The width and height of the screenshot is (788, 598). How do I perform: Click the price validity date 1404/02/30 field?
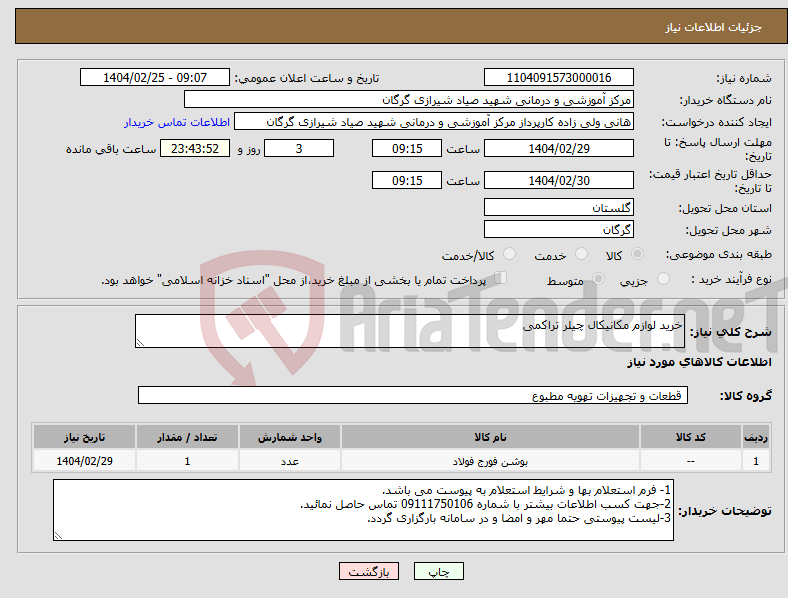coord(559,180)
